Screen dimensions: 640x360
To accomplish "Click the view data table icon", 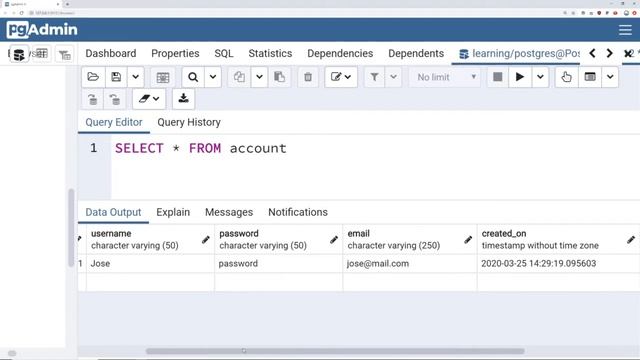I will coord(41,53).
